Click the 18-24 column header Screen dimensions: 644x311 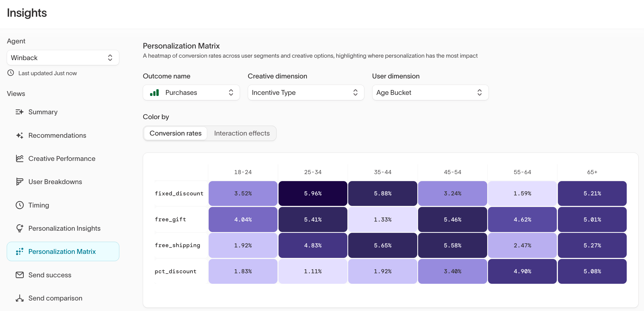[243, 172]
